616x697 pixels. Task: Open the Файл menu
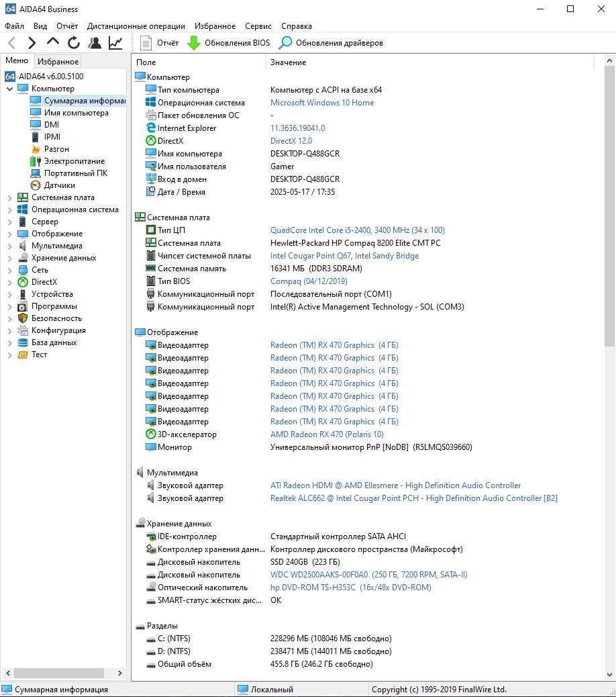(x=14, y=26)
